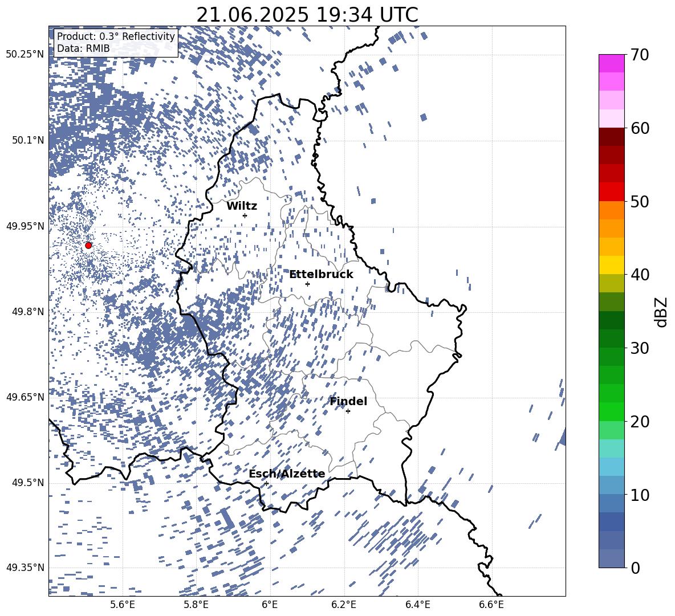Click the 10 value on colorbar
675x616 pixels.
(x=640, y=495)
